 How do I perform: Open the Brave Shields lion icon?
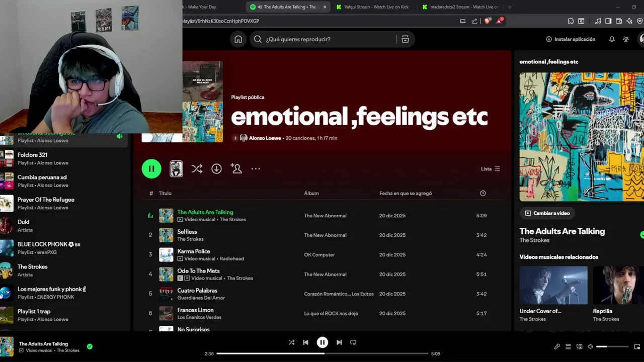pos(487,21)
